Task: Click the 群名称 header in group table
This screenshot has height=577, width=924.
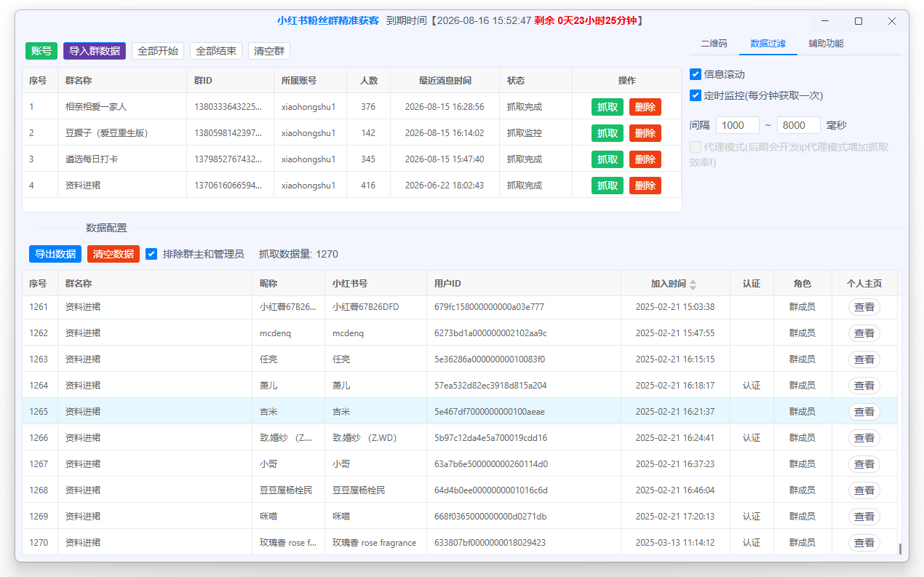Action: tap(122, 81)
